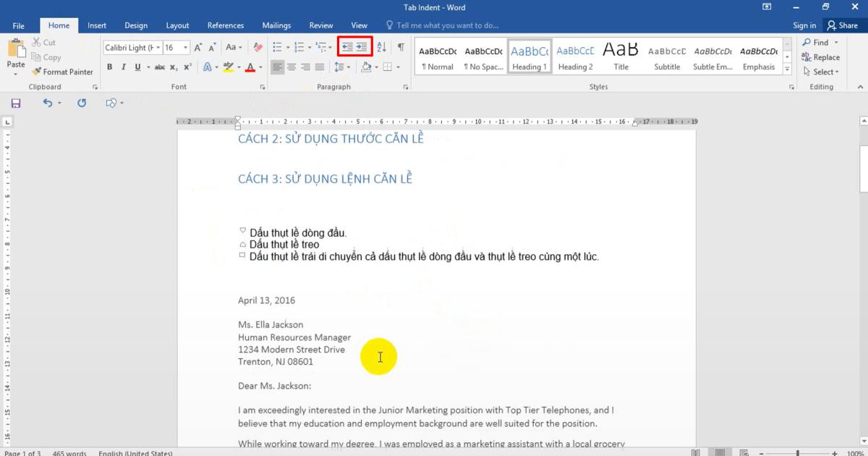Toggle Italic formatting

[x=124, y=67]
